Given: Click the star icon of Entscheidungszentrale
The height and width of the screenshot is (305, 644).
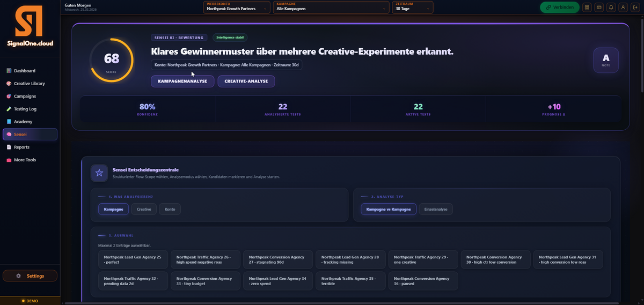Looking at the screenshot, I should [99, 173].
